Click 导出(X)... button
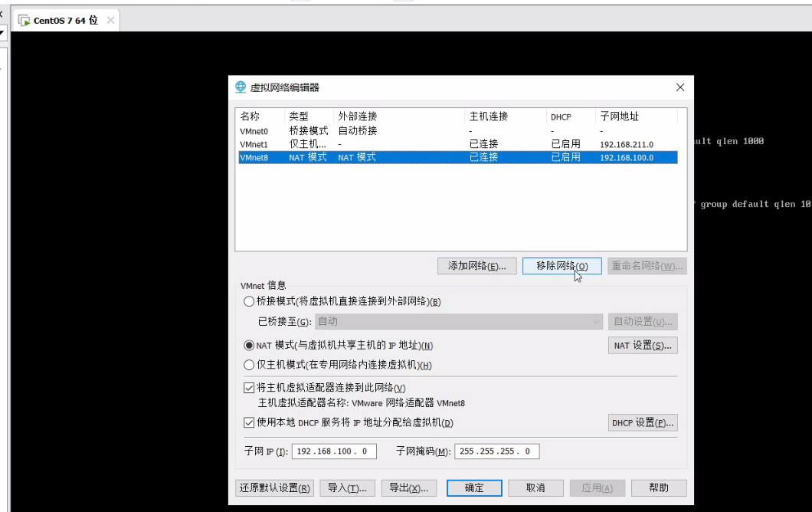Viewport: 812px width, 512px height. click(x=408, y=488)
